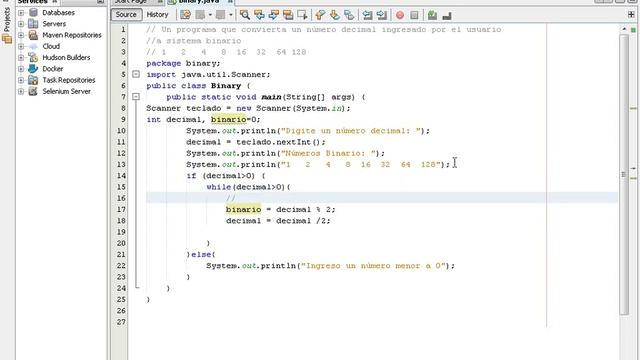This screenshot has height=360, width=640.
Task: Click the Uncomment code icon
Action: point(447,15)
